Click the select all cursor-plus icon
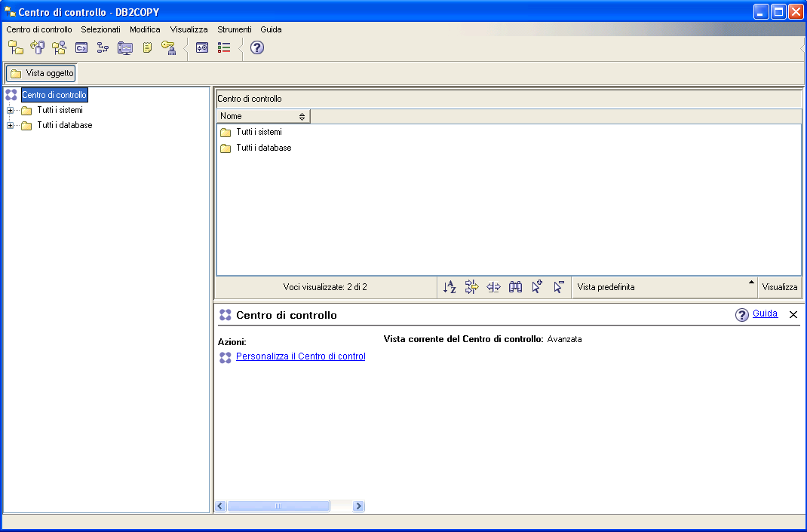Viewport: 807px width, 532px height. pos(537,286)
